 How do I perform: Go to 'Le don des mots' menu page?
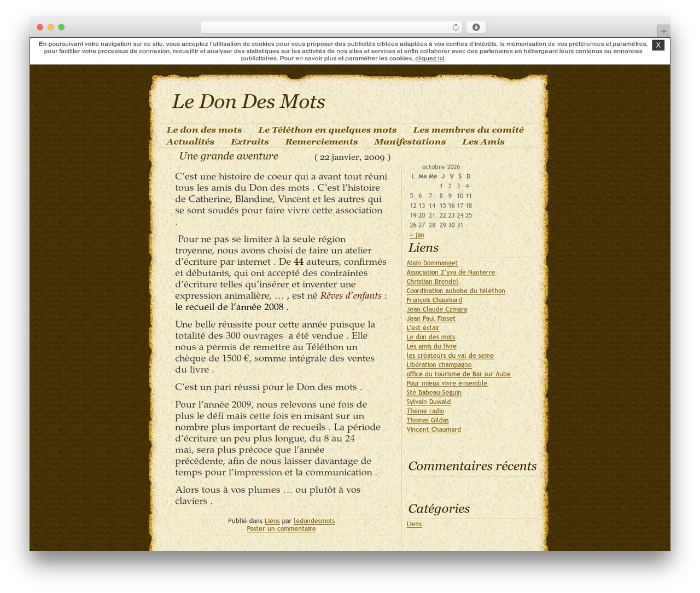coord(204,130)
